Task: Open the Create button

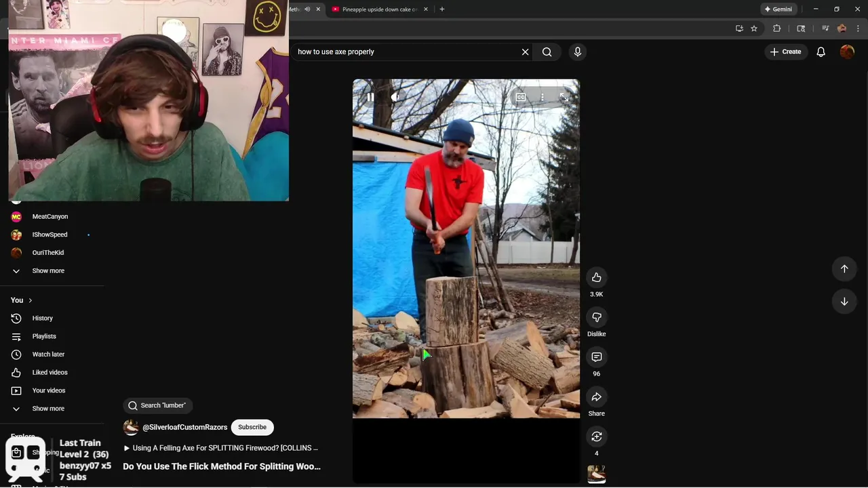Action: (x=785, y=52)
